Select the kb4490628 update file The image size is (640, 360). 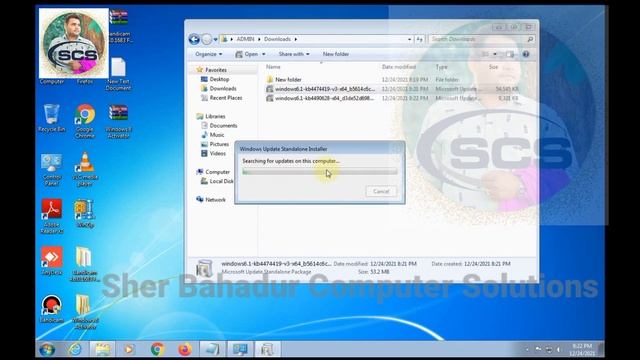coord(320,98)
